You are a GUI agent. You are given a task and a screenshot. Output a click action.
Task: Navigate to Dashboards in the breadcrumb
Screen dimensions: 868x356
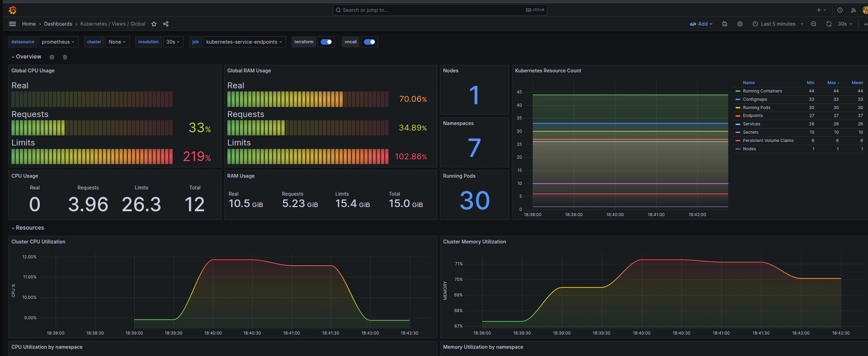click(58, 24)
